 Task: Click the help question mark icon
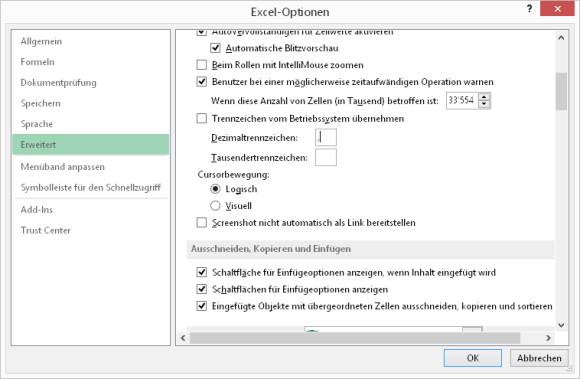[x=529, y=9]
